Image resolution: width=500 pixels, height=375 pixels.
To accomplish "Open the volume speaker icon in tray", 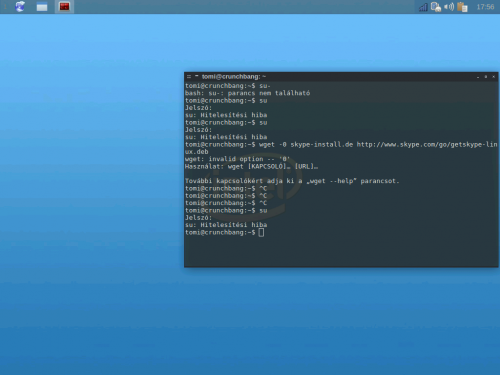I will (x=449, y=7).
